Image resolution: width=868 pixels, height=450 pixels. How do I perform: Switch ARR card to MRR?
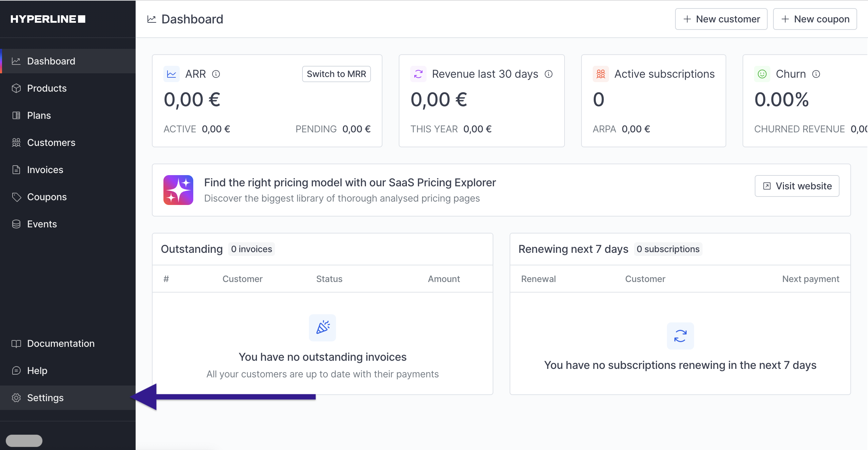[x=336, y=74]
